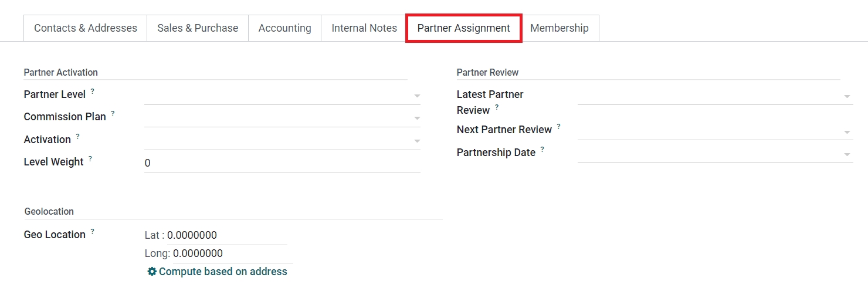Click the gear icon before Compute based on address
Viewport: 868px width, 298px height.
coord(152,272)
